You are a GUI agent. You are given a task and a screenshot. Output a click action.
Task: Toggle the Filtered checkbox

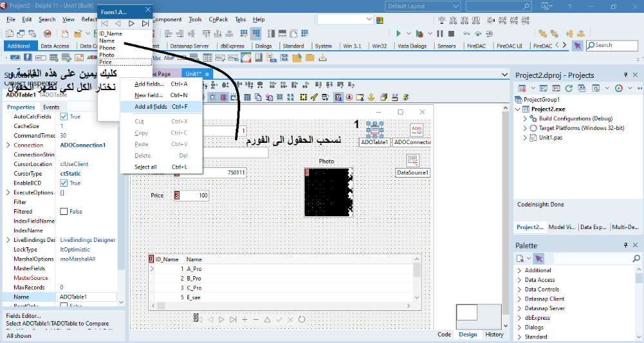64,211
